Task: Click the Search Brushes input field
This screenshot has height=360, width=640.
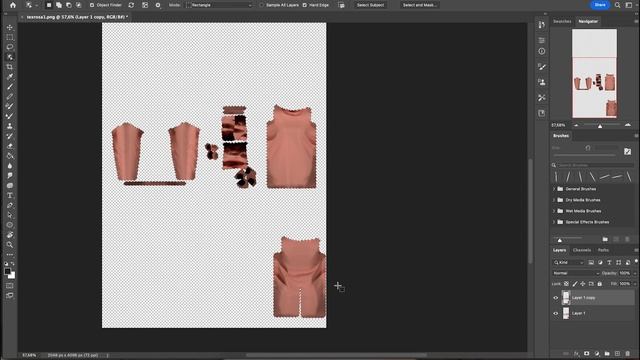Action: (595, 165)
